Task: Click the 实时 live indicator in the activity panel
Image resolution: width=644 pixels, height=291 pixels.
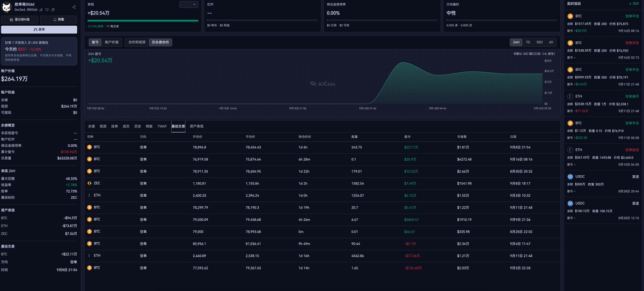Action: 634,4
